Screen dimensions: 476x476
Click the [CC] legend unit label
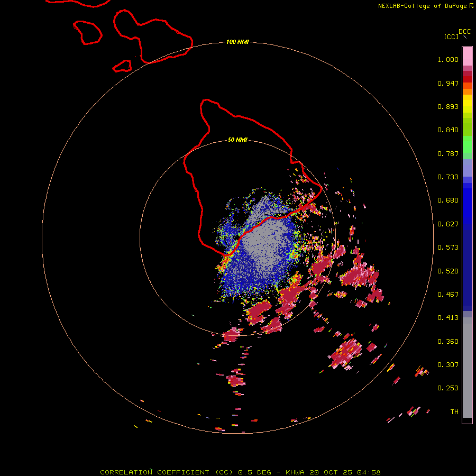click(451, 36)
